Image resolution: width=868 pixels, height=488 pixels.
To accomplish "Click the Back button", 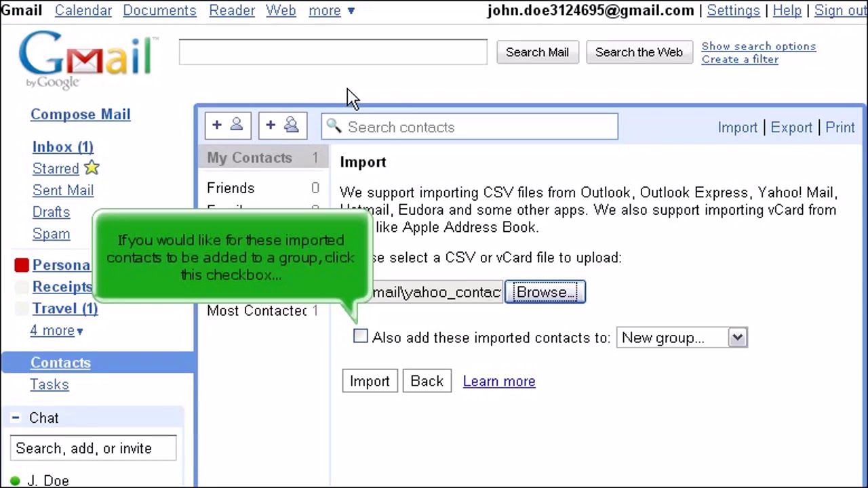I will pyautogui.click(x=427, y=381).
